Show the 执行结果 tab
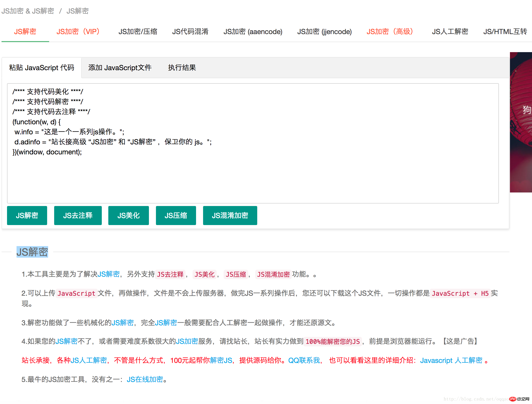Viewport: 532px width, 404px height. 182,68
